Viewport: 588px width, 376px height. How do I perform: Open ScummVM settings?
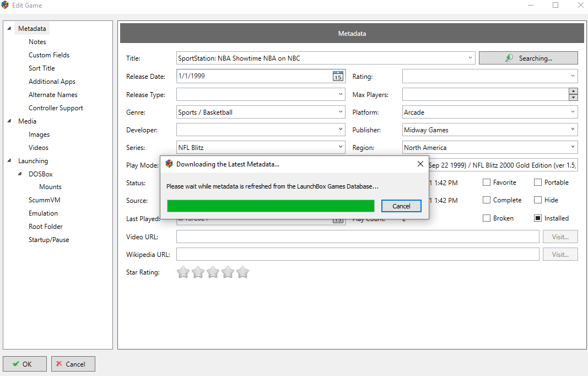point(44,200)
